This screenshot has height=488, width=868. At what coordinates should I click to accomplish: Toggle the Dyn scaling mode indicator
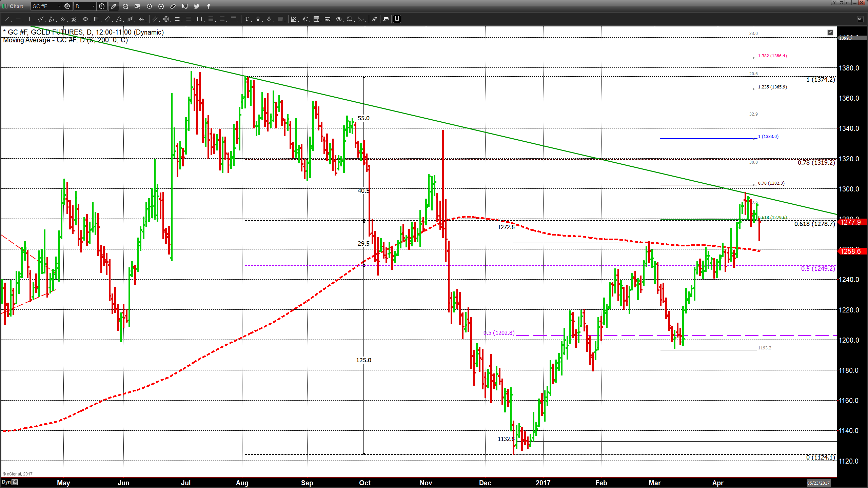point(6,482)
